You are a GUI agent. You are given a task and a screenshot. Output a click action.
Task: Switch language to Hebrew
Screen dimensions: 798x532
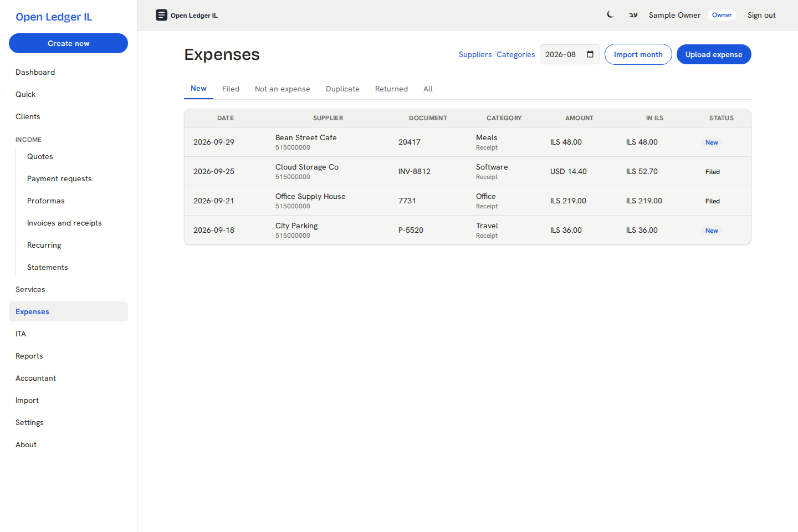pos(633,15)
